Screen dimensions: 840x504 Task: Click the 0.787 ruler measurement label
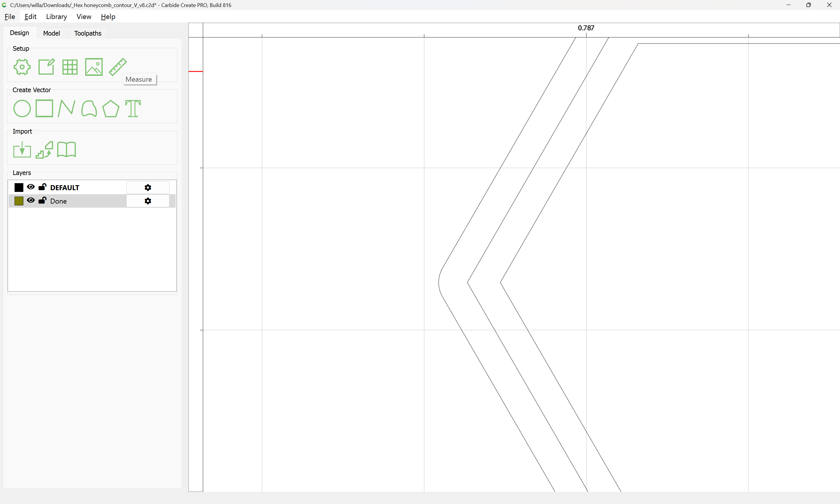pyautogui.click(x=586, y=28)
